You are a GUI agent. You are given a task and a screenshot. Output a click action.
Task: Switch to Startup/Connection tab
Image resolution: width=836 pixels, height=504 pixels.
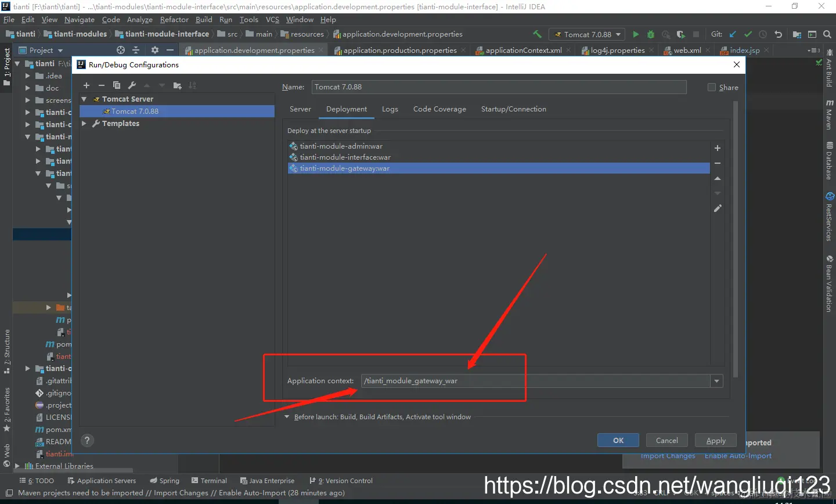click(514, 109)
